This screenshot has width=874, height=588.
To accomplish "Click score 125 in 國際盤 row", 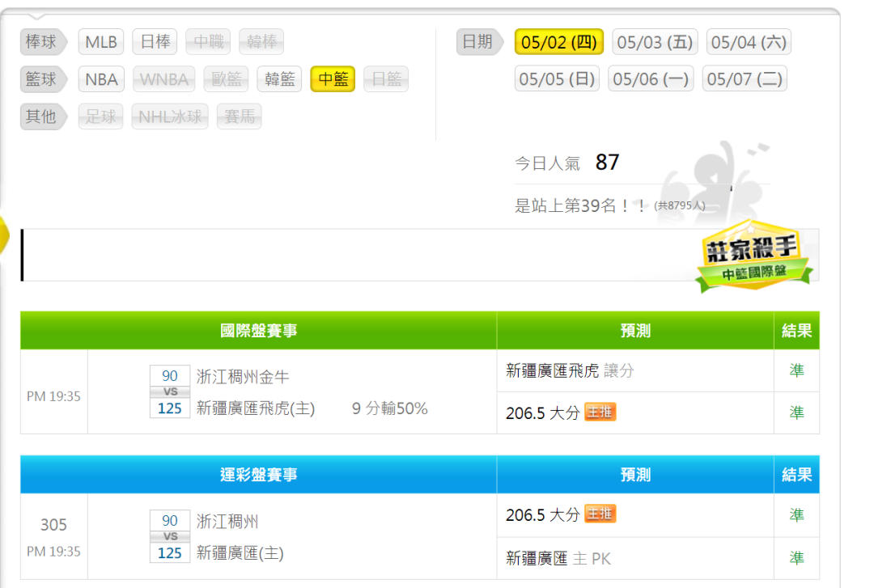I will 170,408.
